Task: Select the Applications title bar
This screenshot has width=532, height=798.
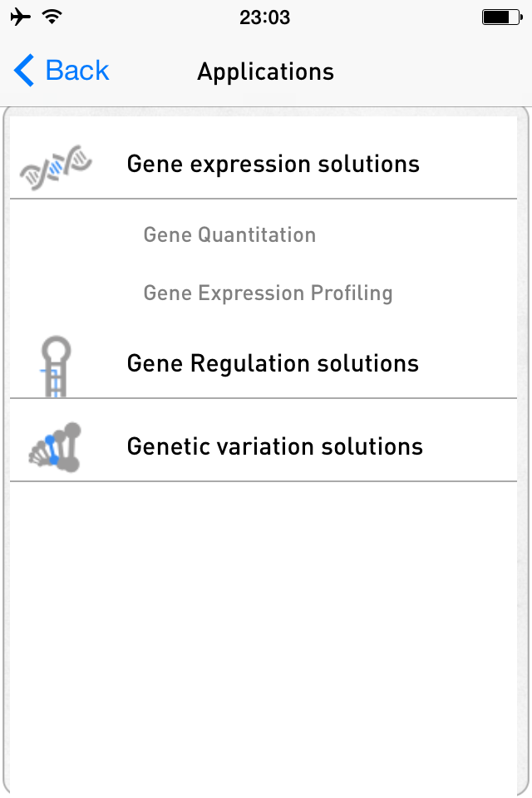Action: coord(265,71)
